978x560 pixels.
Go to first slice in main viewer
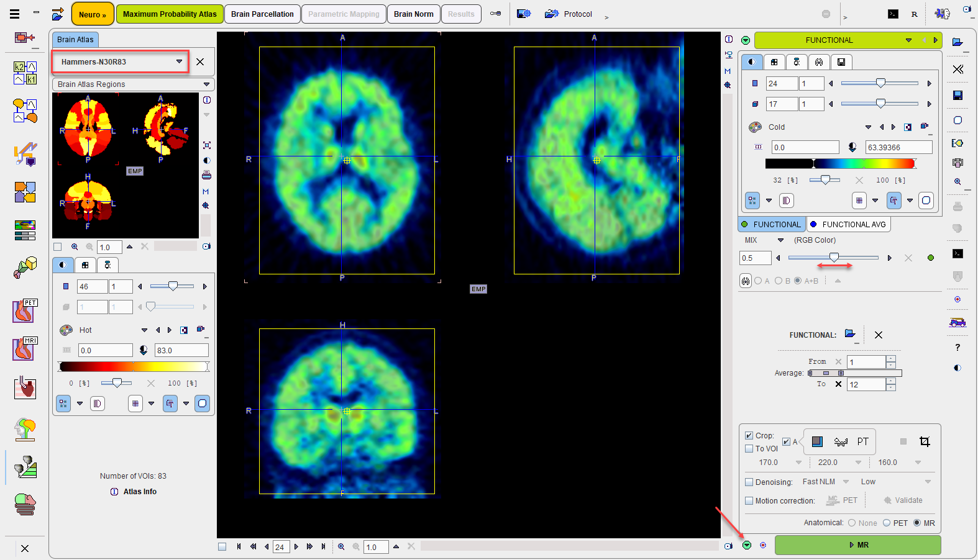[x=239, y=546]
